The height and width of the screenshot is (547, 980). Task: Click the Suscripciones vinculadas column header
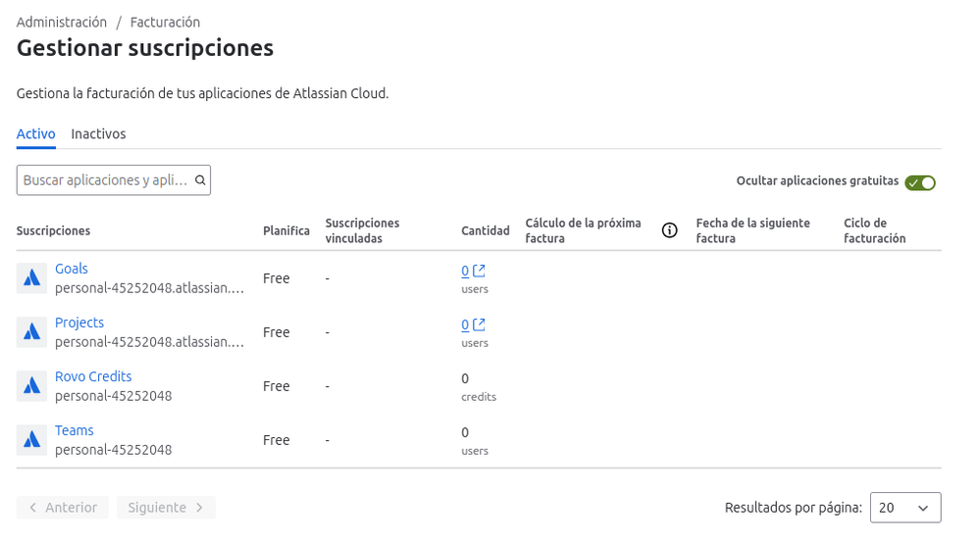tap(363, 230)
